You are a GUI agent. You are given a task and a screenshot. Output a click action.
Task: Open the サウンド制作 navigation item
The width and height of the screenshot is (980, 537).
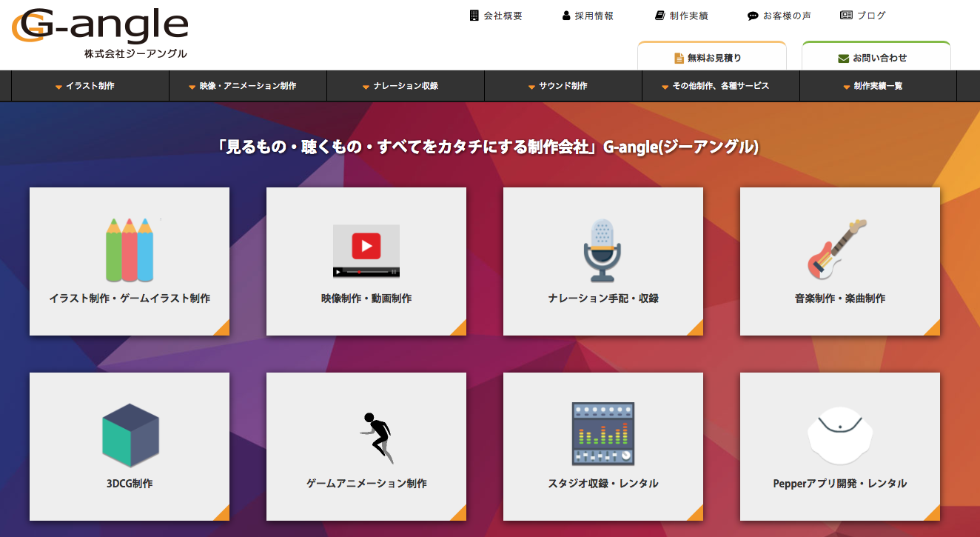point(563,86)
